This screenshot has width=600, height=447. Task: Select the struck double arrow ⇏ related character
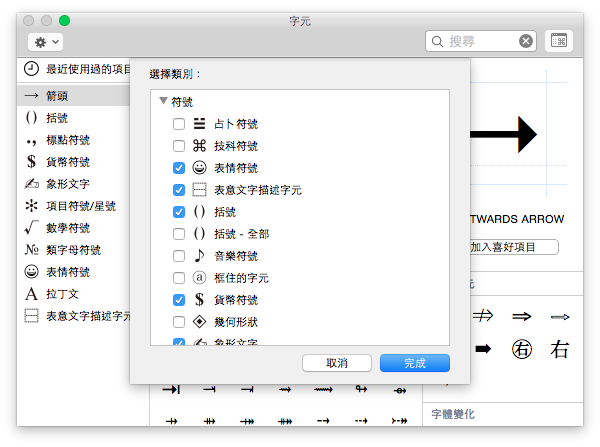(483, 316)
